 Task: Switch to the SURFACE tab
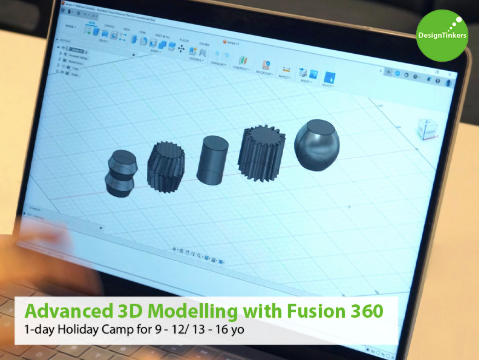tap(109, 26)
